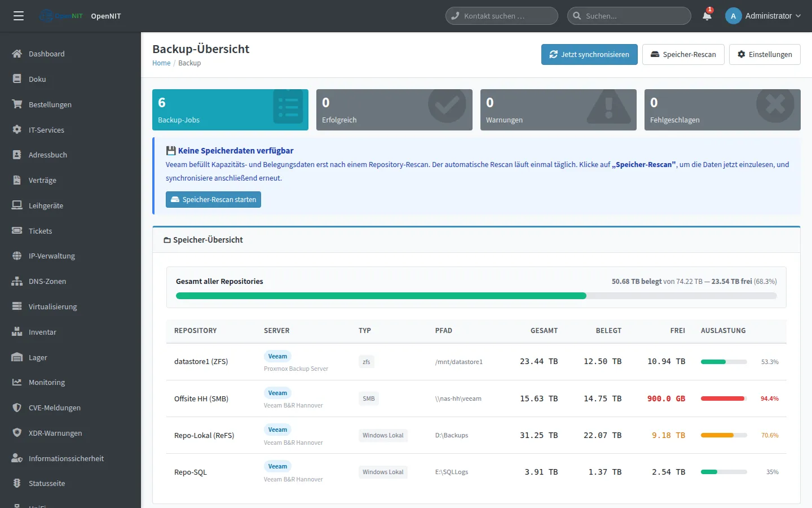
Task: Click the AUSLASTUNG column header
Action: click(x=723, y=331)
